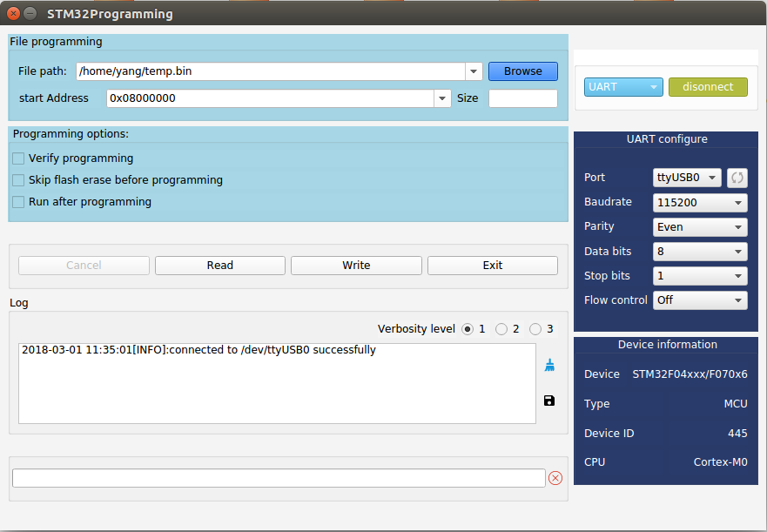Click the start Address field
Viewport: 767px width, 532px height.
pos(270,98)
